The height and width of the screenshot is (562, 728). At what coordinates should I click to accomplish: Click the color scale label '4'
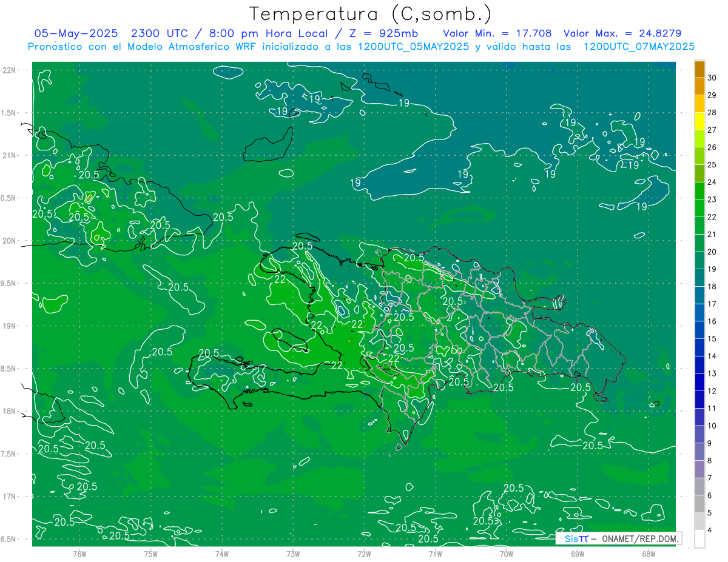(x=710, y=530)
